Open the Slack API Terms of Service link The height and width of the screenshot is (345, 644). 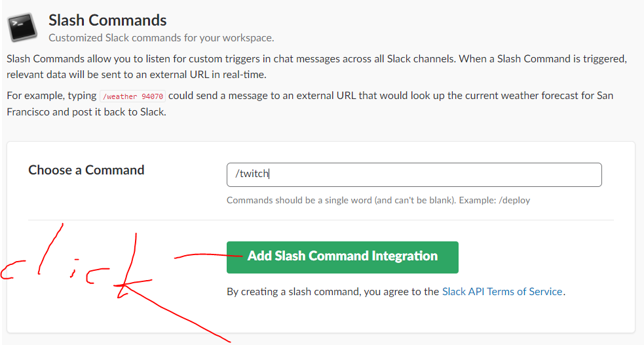coord(502,291)
